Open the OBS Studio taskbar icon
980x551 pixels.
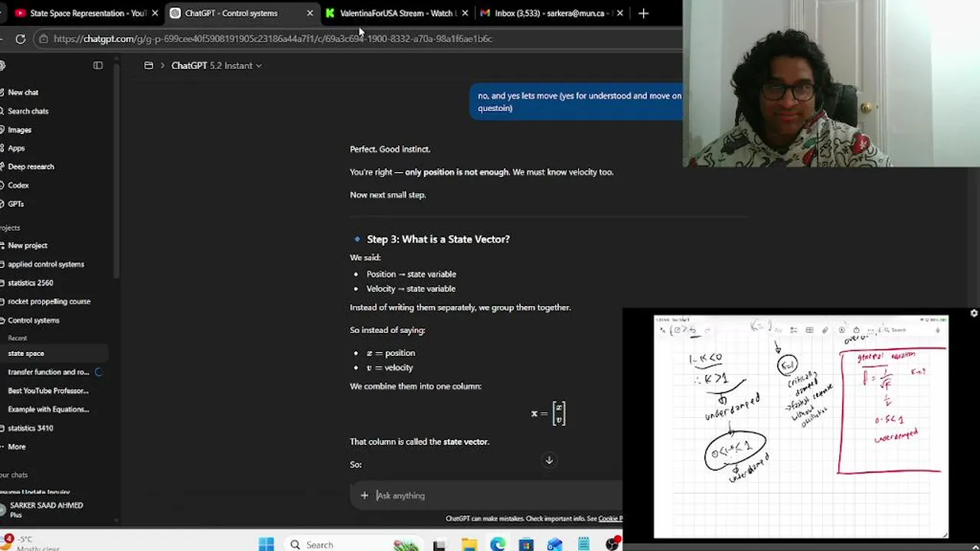click(x=612, y=545)
